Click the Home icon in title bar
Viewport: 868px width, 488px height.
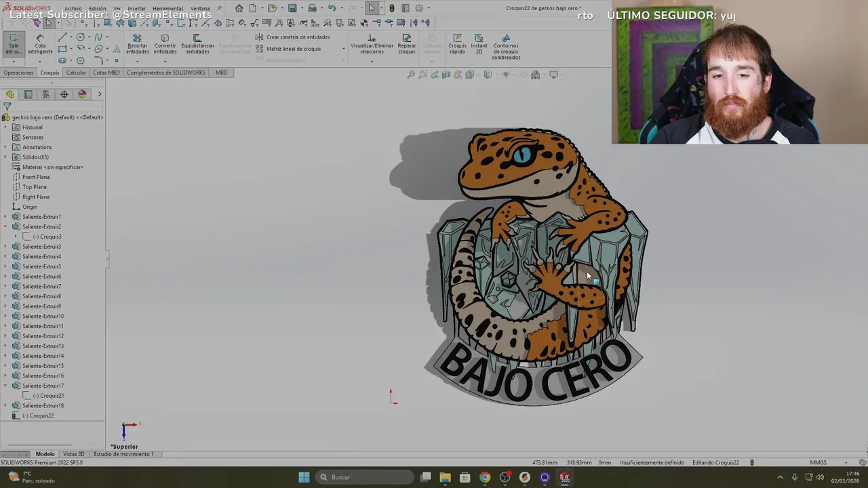pyautogui.click(x=239, y=8)
